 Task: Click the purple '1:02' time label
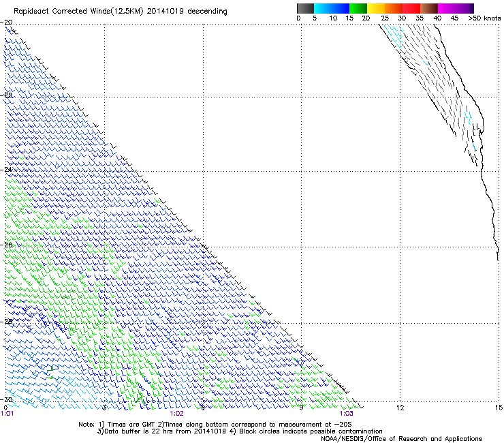point(177,414)
